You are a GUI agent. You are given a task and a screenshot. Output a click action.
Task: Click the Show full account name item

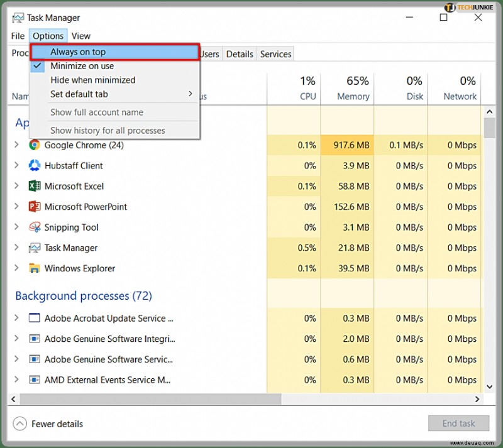pyautogui.click(x=115, y=112)
